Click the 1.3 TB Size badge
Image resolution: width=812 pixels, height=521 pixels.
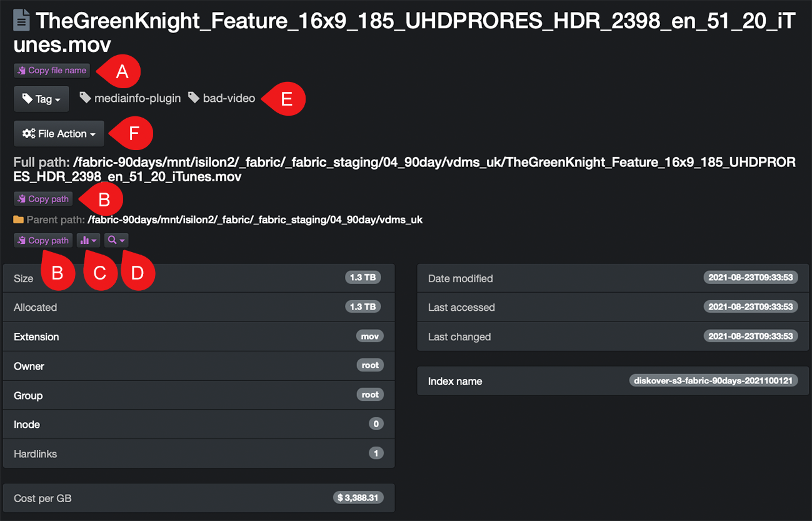click(x=363, y=277)
